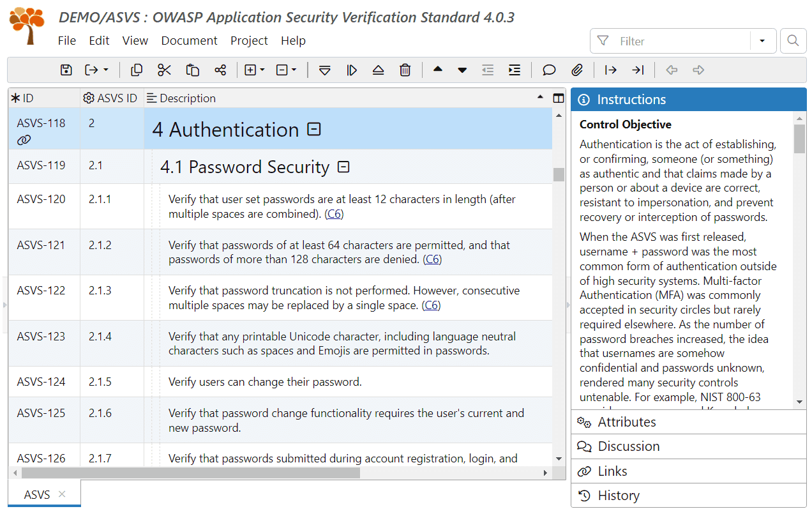This screenshot has width=812, height=509.
Task: Click the Forward navigation arrow
Action: [x=698, y=70]
